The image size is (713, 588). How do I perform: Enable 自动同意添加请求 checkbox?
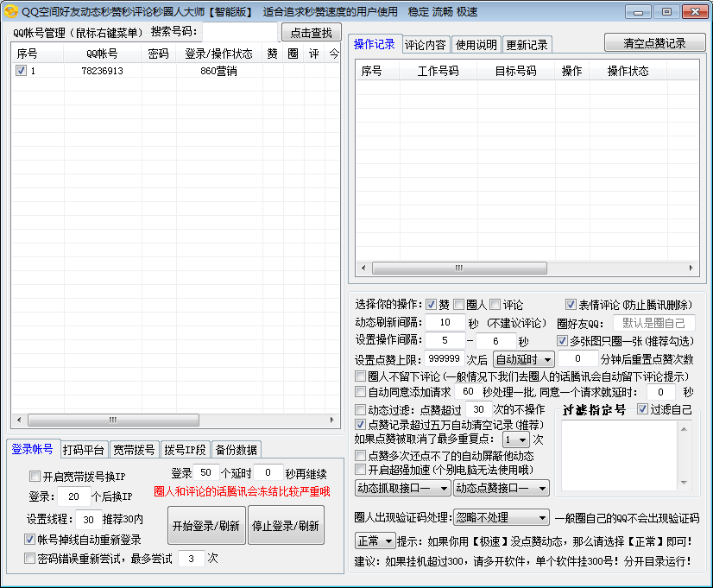361,391
